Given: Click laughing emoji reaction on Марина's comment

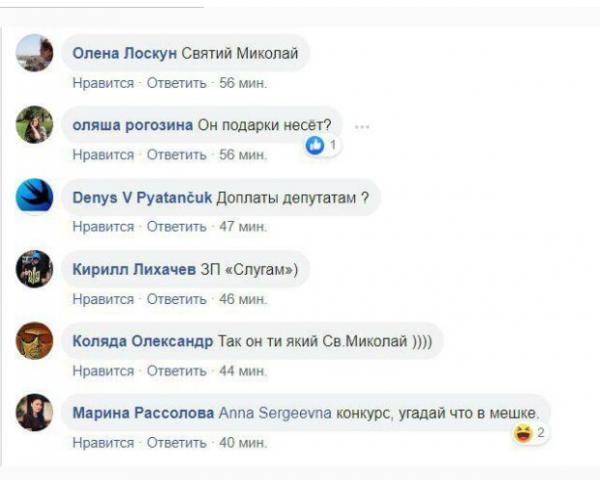Looking at the screenshot, I should tap(522, 433).
